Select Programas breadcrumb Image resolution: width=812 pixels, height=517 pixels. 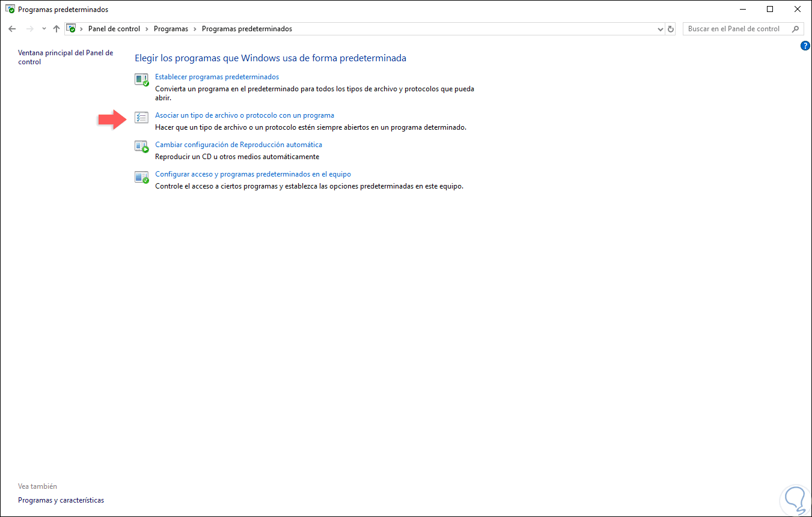pos(171,29)
